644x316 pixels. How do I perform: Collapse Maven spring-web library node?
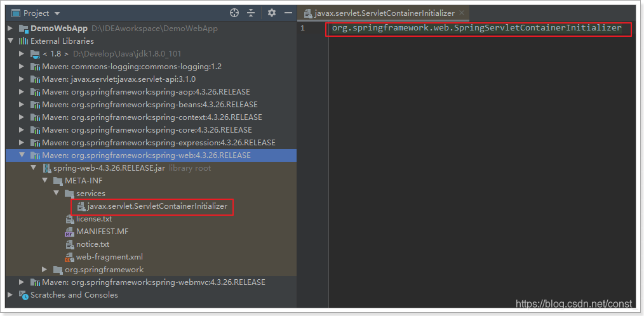point(22,155)
